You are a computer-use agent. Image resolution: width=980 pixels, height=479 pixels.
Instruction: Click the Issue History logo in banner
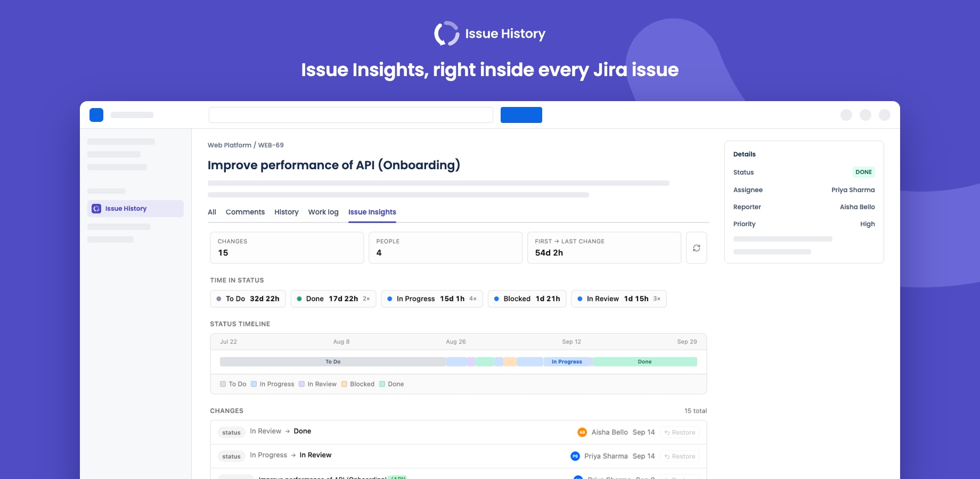pos(489,34)
